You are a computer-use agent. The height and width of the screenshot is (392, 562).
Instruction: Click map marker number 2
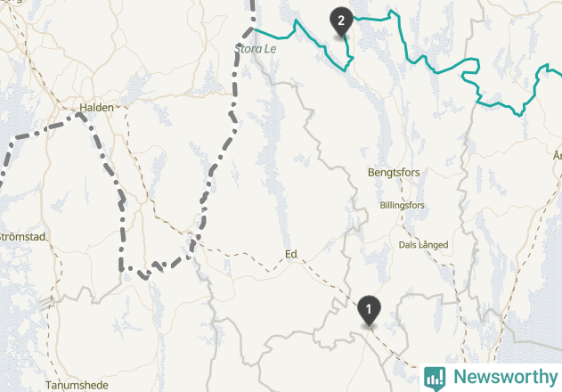pyautogui.click(x=341, y=21)
